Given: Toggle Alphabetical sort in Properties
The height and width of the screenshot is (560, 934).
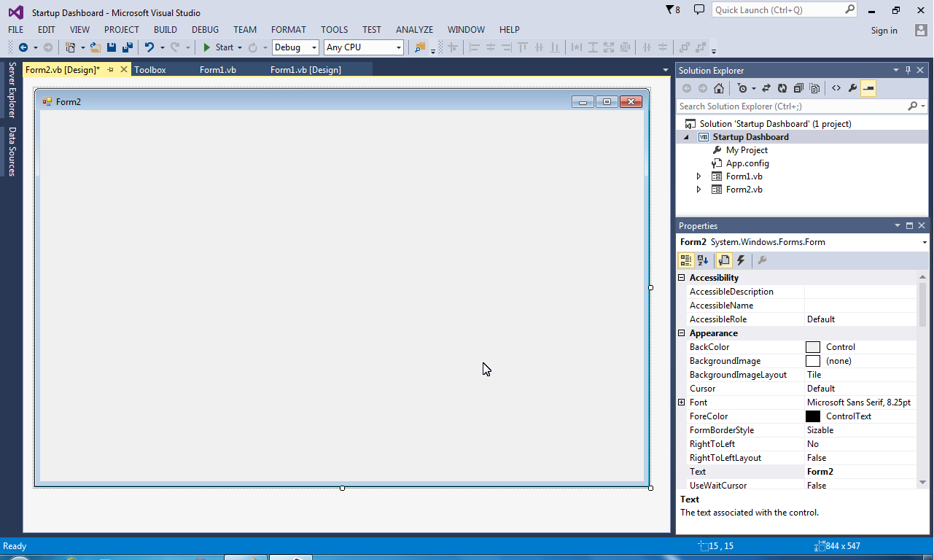Looking at the screenshot, I should click(703, 260).
